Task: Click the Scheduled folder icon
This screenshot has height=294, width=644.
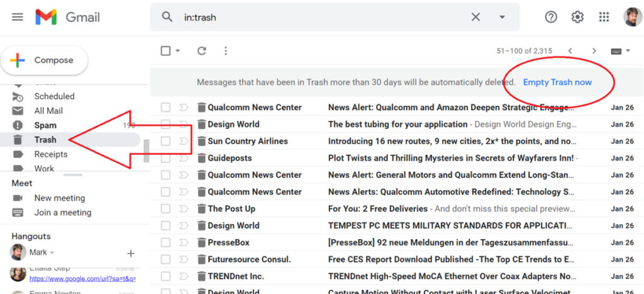Action: [x=18, y=96]
